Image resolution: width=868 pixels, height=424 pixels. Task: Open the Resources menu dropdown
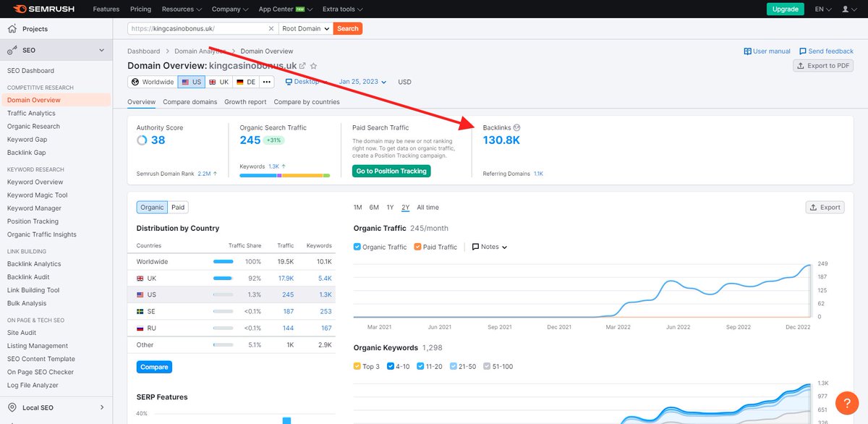(183, 9)
